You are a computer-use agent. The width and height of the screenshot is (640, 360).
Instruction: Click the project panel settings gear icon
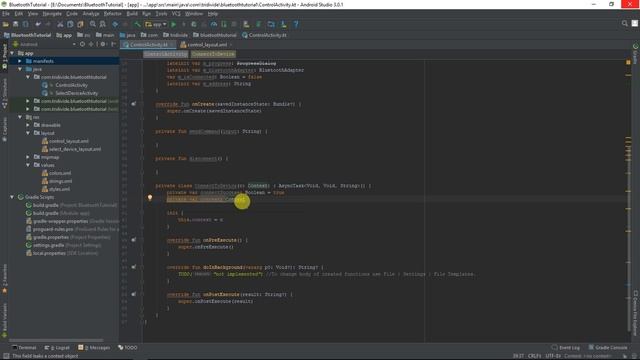pyautogui.click(x=103, y=44)
